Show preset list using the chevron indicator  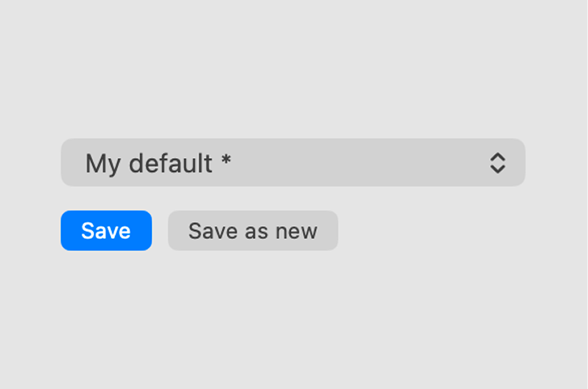pyautogui.click(x=497, y=163)
